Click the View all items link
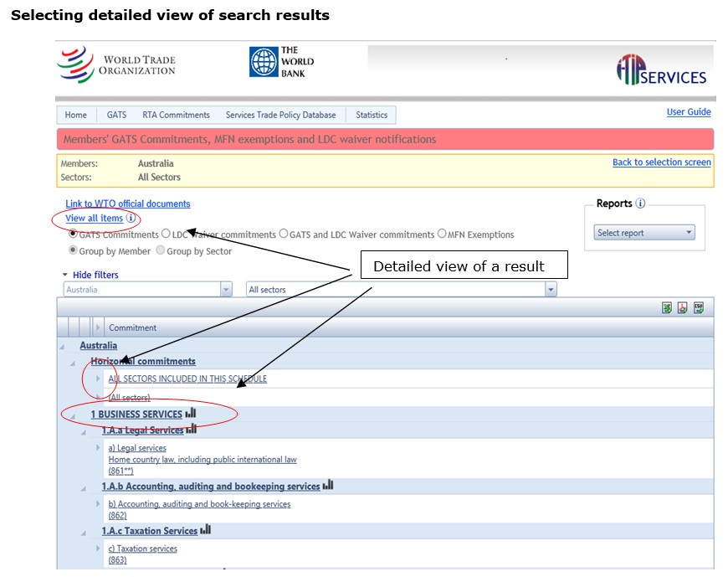The image size is (728, 577). tap(95, 218)
